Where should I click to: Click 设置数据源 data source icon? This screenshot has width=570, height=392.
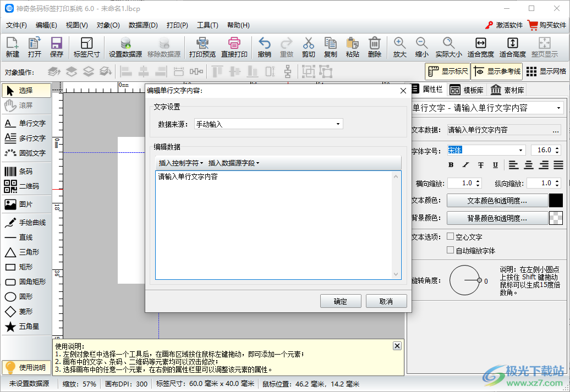(x=125, y=47)
